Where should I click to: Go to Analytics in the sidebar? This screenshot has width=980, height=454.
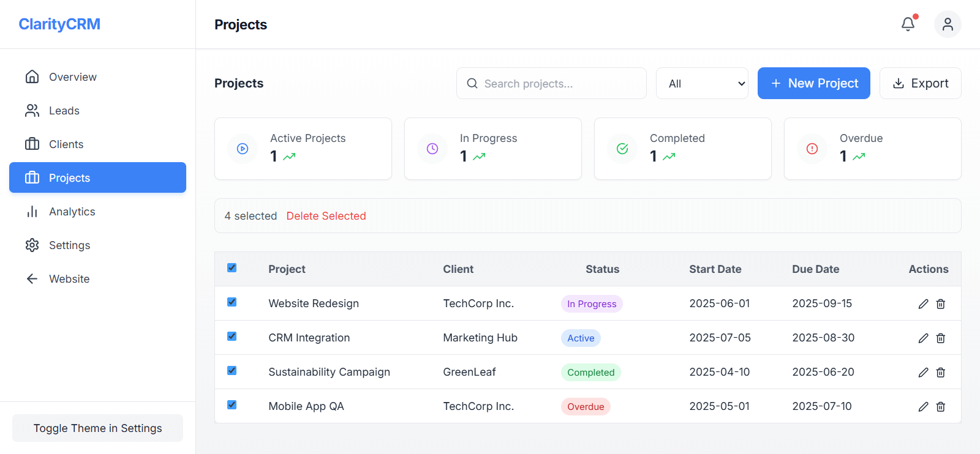tap(72, 212)
